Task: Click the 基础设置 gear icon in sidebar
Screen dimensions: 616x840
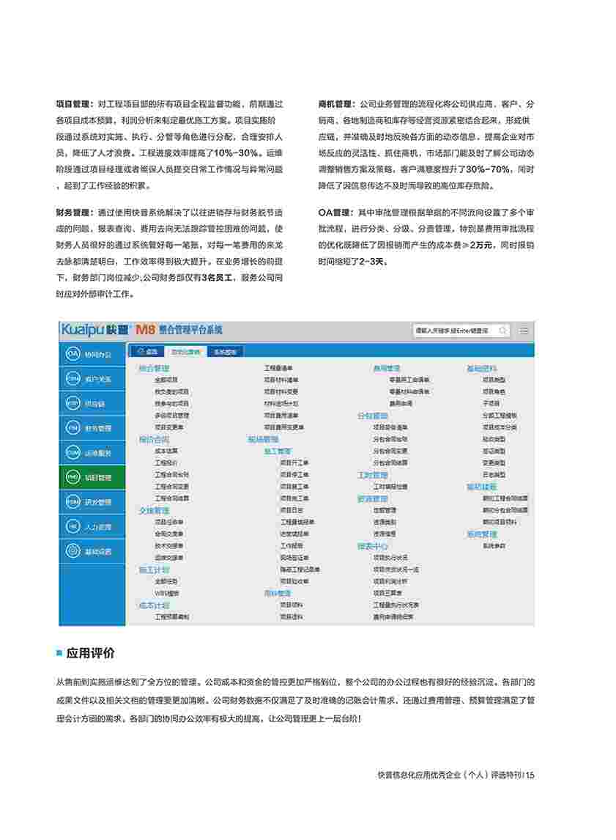Action: click(73, 551)
